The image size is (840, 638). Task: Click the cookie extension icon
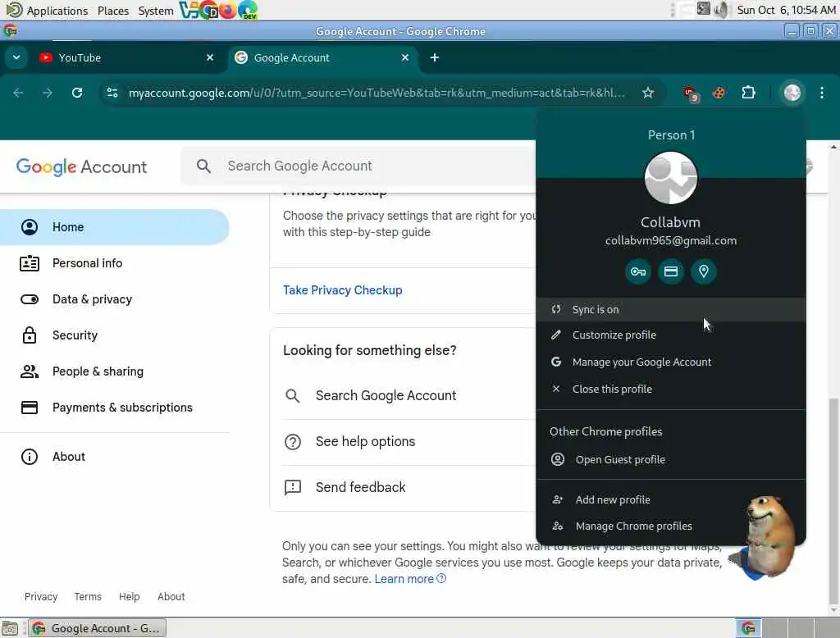[x=719, y=93]
